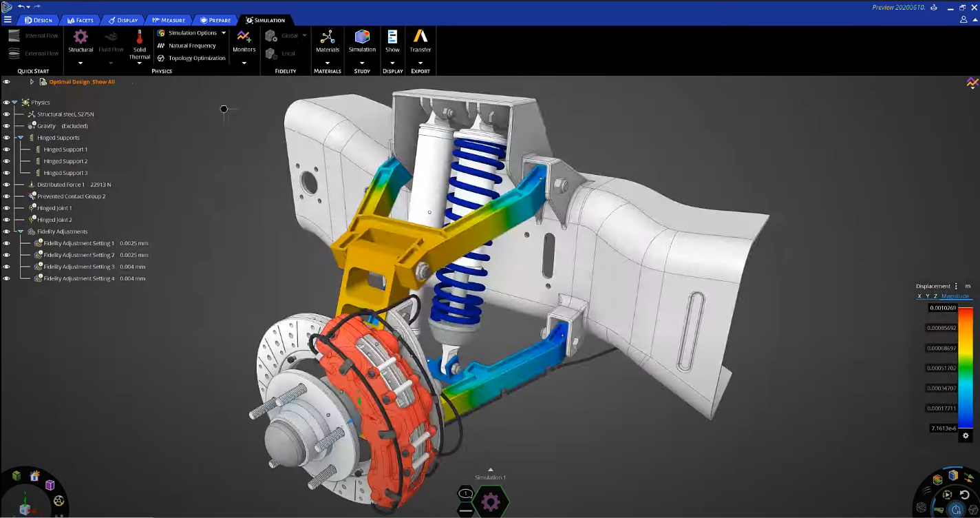
Task: Select Hinged Support 2 tree item
Action: [65, 161]
